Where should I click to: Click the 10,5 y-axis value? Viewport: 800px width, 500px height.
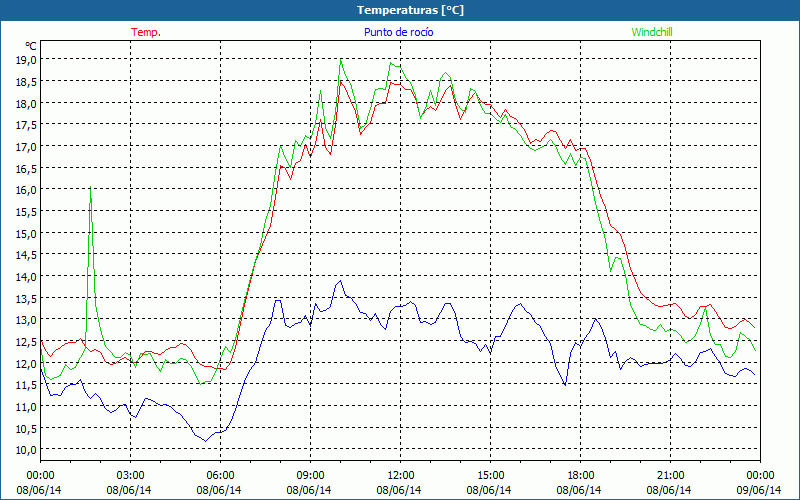click(27, 429)
